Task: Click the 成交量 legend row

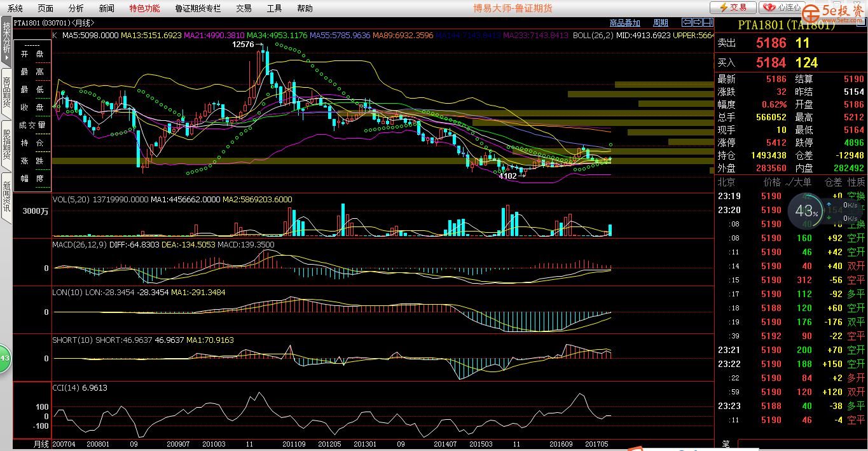Action: 33,125
